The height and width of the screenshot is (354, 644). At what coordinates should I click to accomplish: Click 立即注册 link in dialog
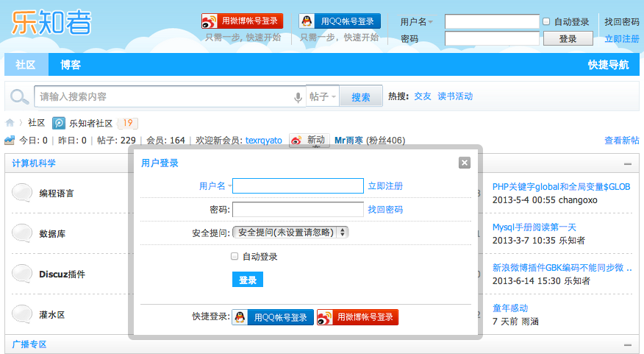[x=385, y=186]
